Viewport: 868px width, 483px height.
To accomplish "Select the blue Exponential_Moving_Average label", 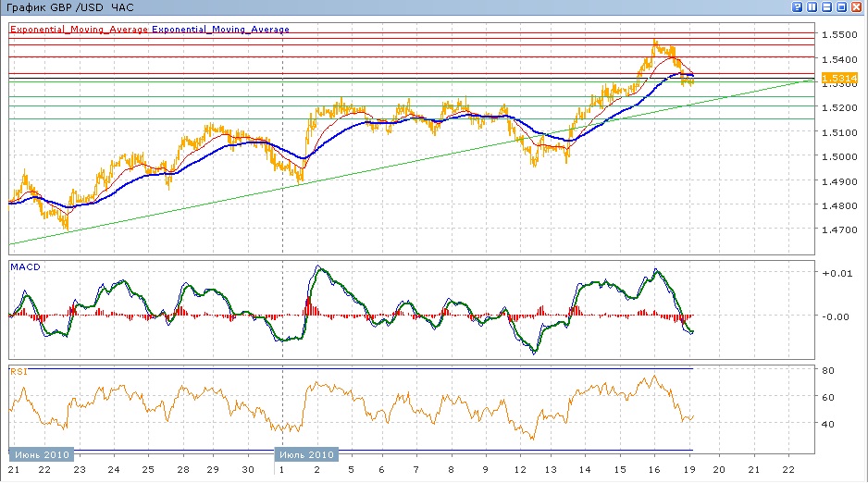I will (x=221, y=30).
